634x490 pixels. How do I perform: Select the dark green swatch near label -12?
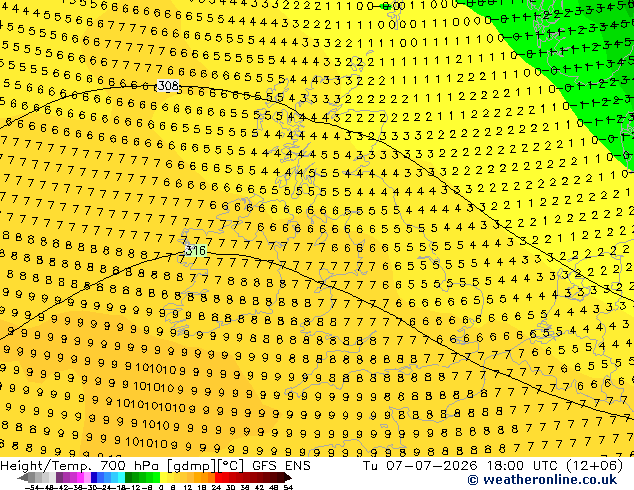tap(128, 477)
